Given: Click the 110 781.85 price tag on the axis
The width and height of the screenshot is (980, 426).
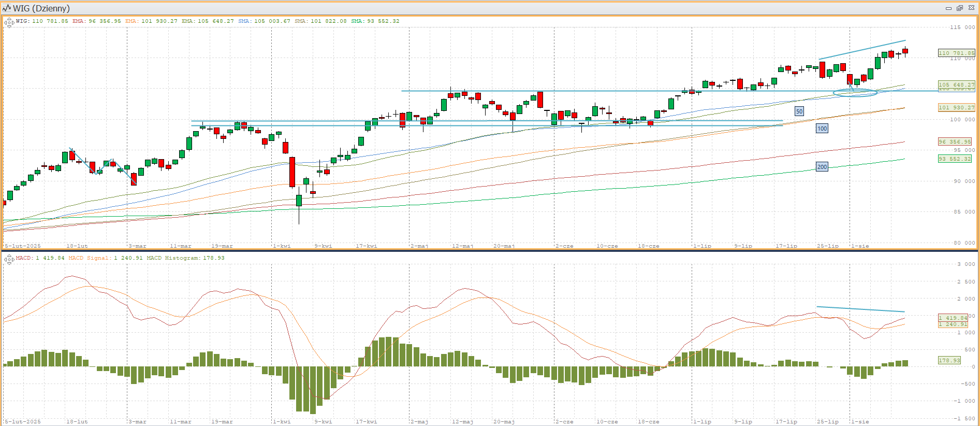Looking at the screenshot, I should point(956,53).
